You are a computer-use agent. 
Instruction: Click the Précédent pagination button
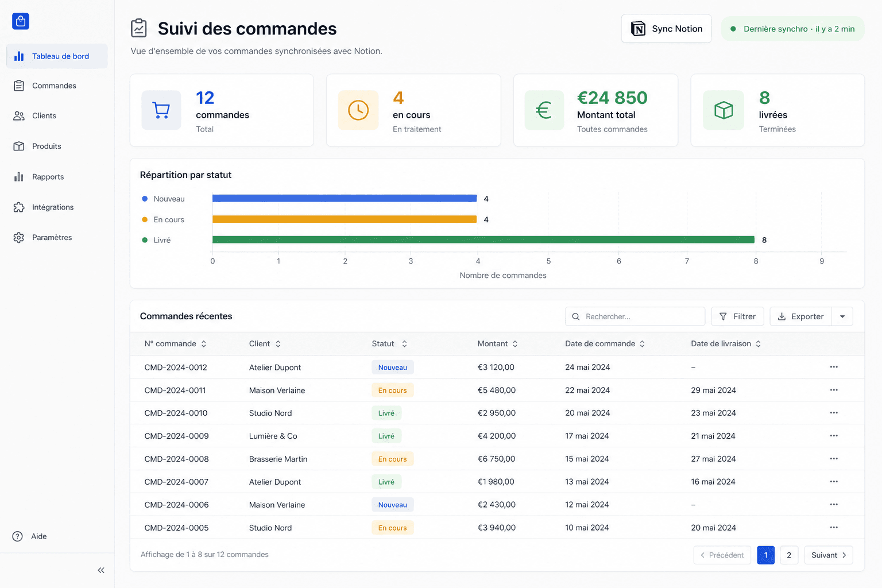tap(722, 555)
